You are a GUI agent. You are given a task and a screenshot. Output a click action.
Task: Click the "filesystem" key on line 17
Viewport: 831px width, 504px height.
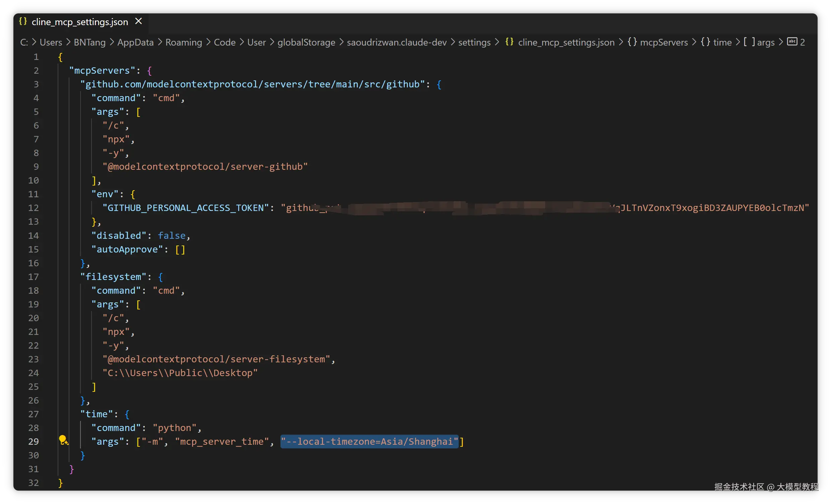(x=113, y=277)
